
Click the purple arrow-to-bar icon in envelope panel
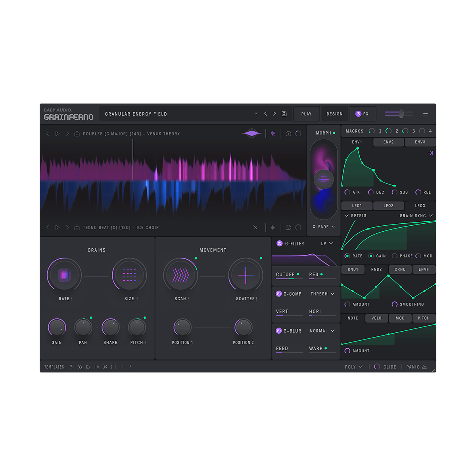[x=430, y=153]
